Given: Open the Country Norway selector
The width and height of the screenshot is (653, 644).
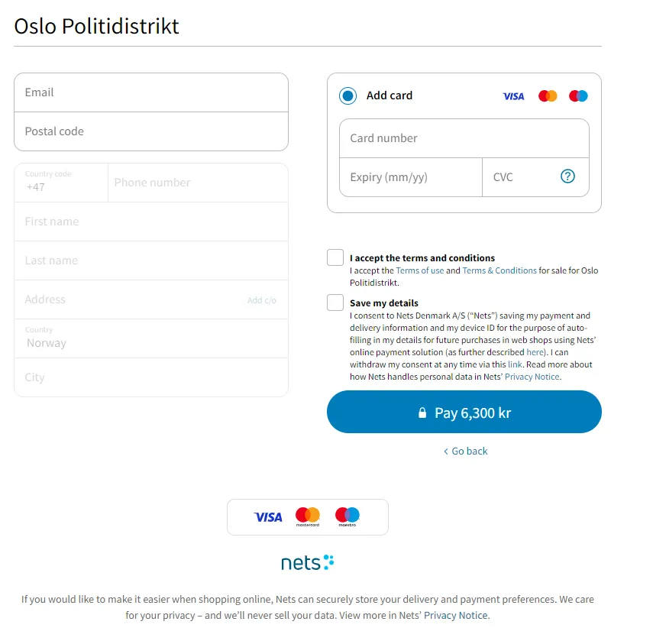Looking at the screenshot, I should tap(151, 338).
